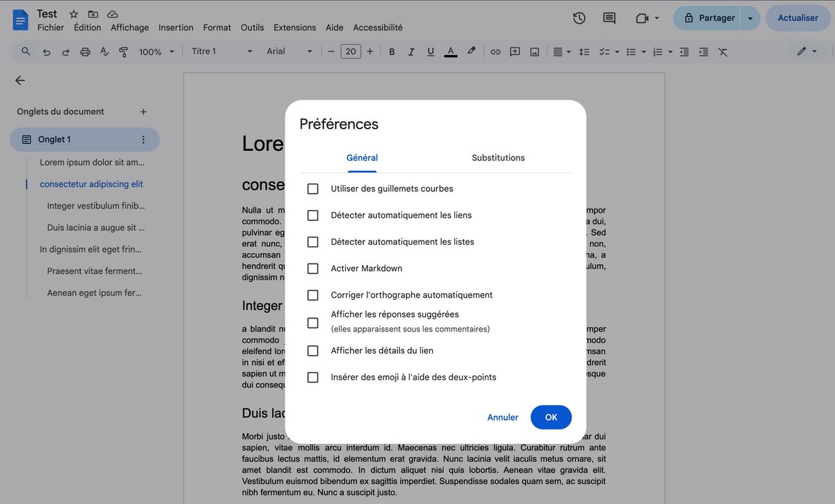Screen dimensions: 835x504
Task: Insert a link using the toolbar icon
Action: click(495, 51)
